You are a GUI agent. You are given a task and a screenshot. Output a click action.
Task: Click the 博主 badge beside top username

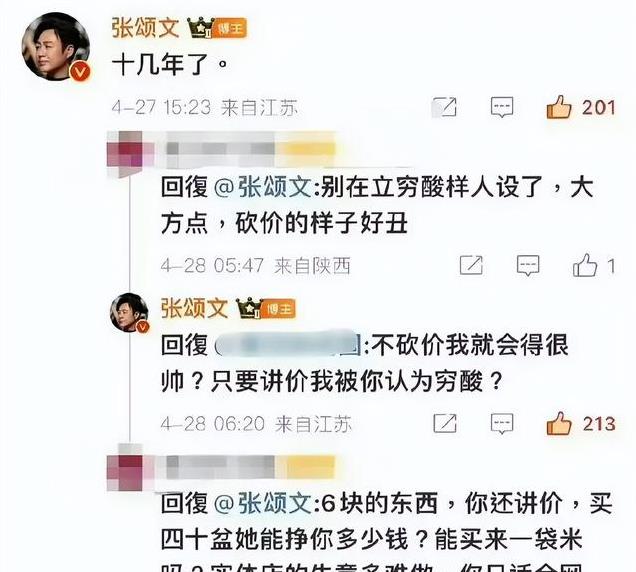point(230,28)
